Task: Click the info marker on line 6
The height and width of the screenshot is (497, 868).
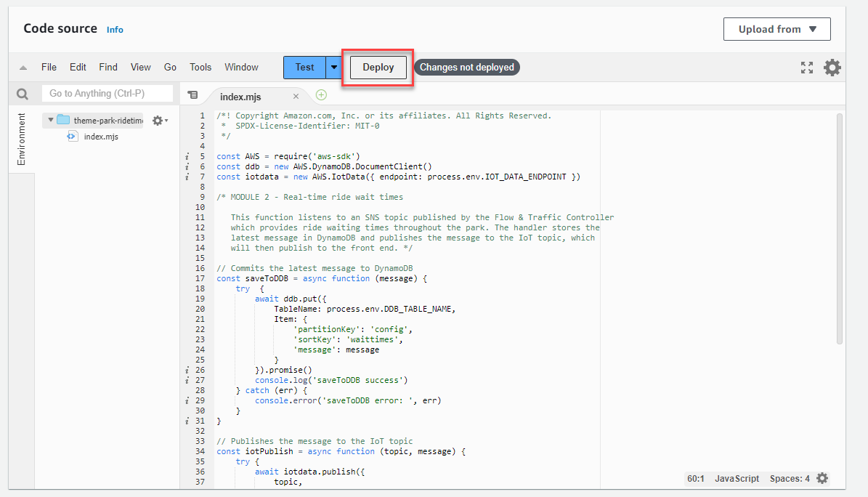Action: (187, 167)
